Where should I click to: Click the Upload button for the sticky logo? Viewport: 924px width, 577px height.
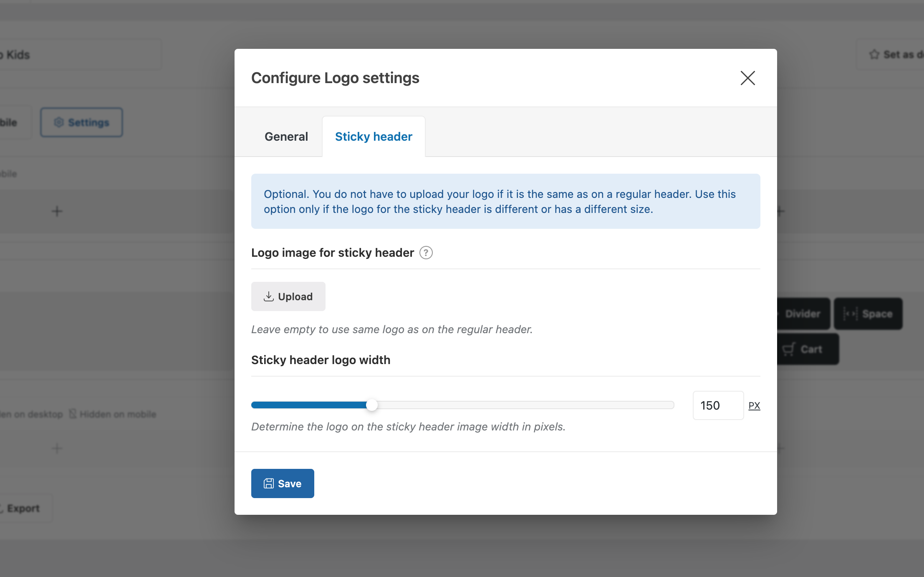tap(288, 296)
